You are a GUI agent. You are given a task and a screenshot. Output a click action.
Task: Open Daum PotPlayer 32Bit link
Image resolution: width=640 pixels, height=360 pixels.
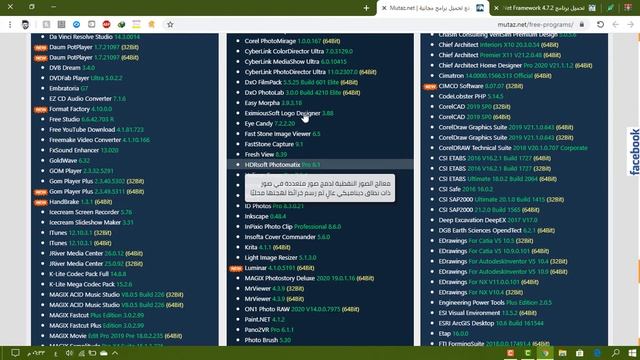pos(94,47)
